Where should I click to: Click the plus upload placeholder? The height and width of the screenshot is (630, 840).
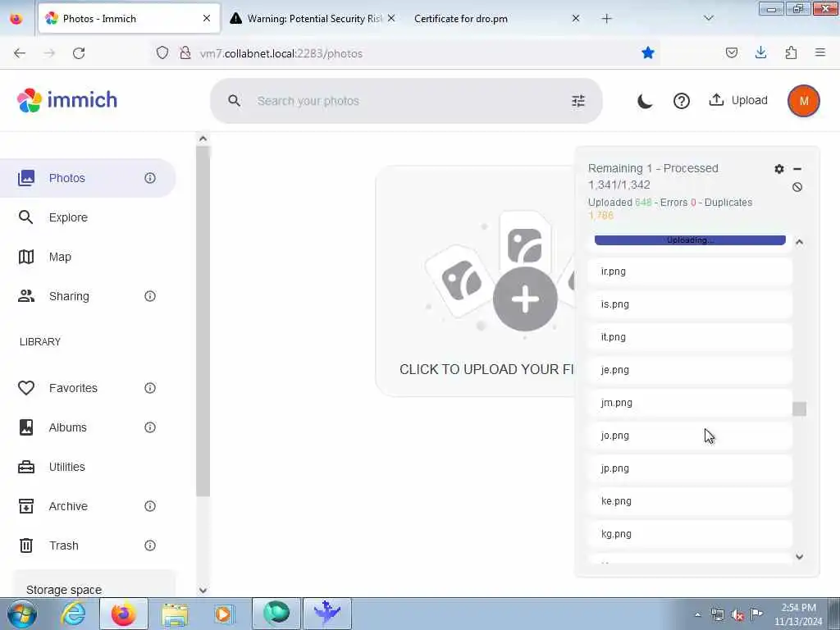pyautogui.click(x=525, y=299)
